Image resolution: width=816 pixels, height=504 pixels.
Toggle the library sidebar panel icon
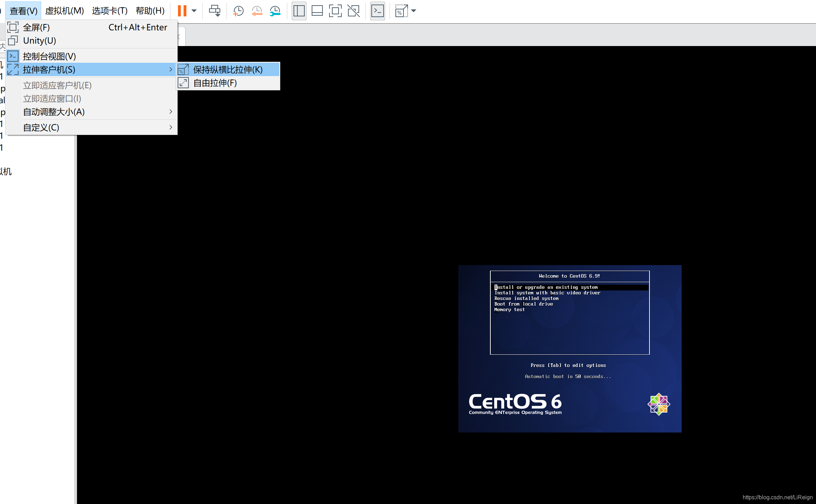(299, 11)
